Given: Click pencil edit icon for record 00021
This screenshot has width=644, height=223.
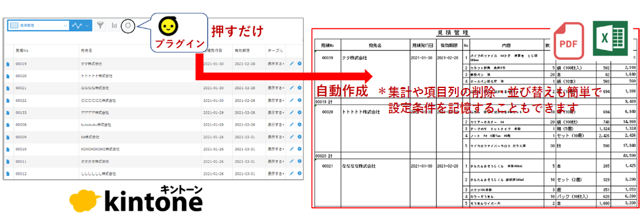Looking at the screenshot, I should point(292,88).
